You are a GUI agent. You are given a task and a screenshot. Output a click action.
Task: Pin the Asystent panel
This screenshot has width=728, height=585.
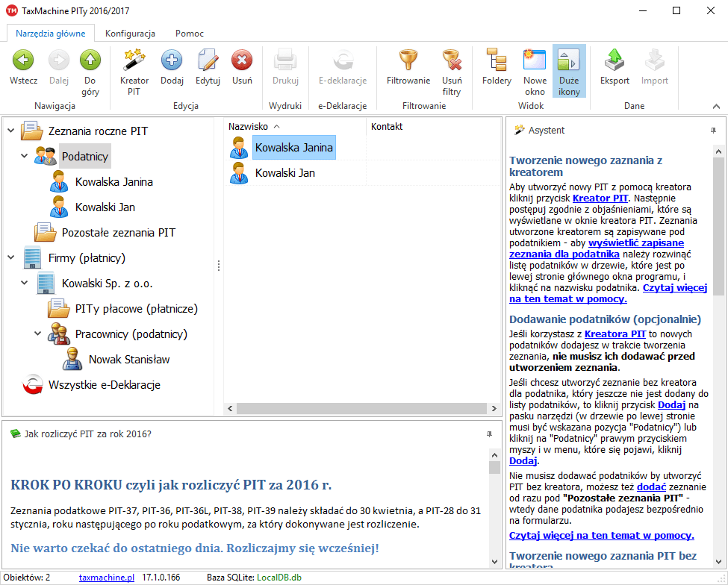712,131
